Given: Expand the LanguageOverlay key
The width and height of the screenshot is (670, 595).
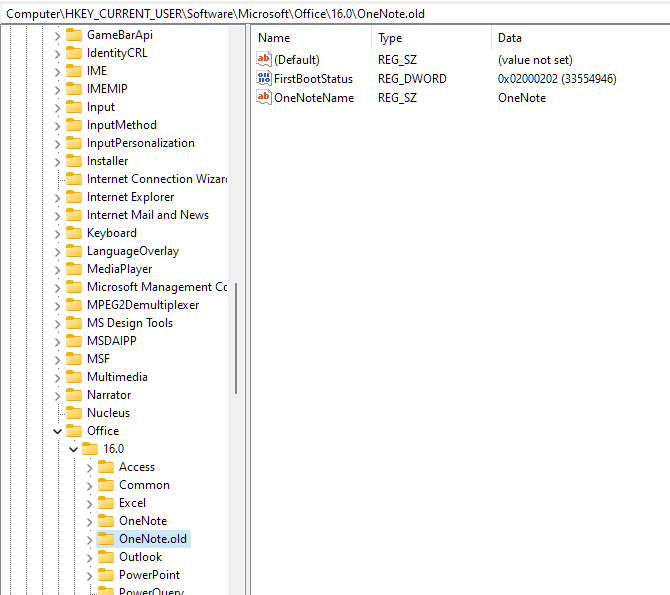Looking at the screenshot, I should [x=58, y=252].
